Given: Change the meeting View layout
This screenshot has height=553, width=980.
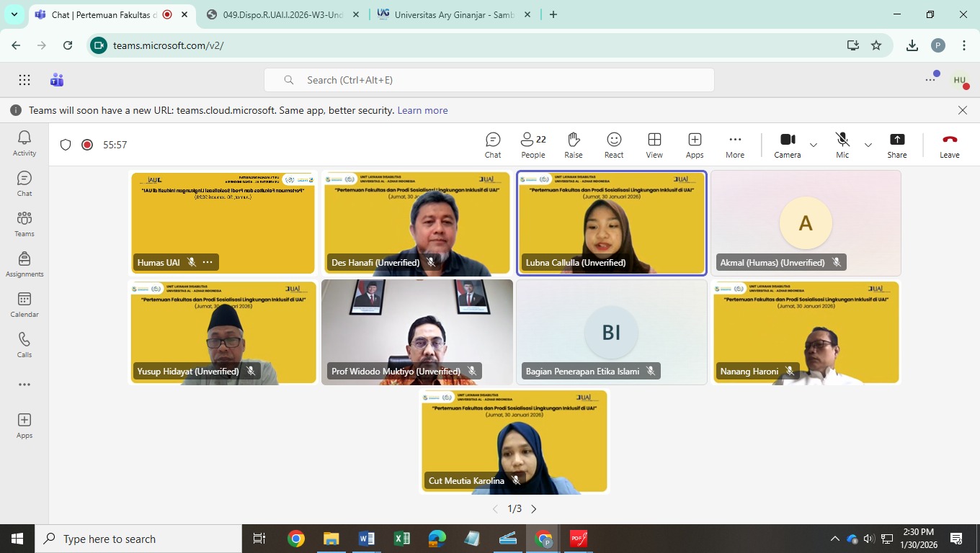Looking at the screenshot, I should click(x=654, y=145).
